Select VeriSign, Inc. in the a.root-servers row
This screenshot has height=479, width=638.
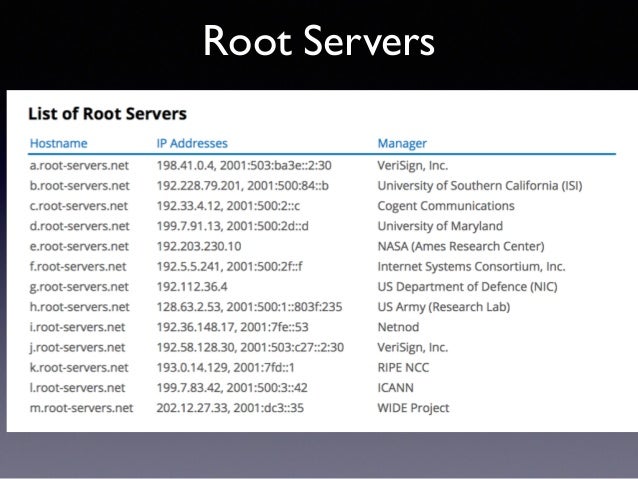(x=413, y=166)
